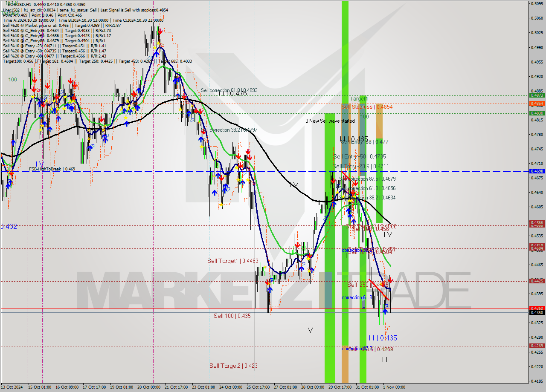Click the 'Sell %20 @ Entry -88: 0.477' line
Image resolution: width=546 pixels, height=392 pixels.
click(x=55, y=56)
